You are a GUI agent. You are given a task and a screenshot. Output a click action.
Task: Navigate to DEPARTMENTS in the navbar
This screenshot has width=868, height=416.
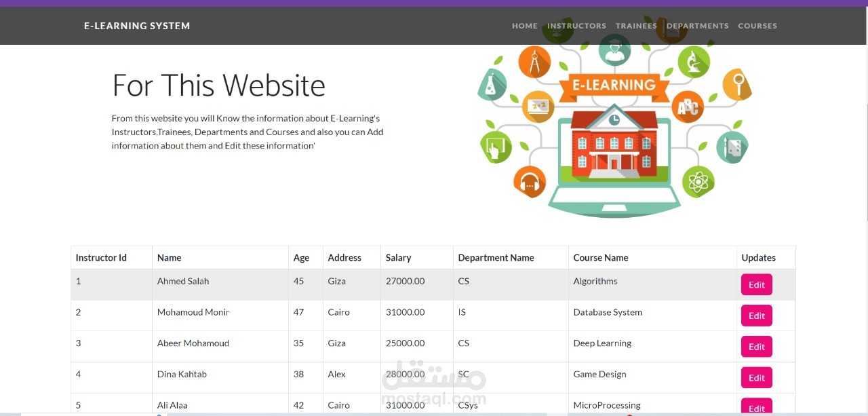coord(697,26)
